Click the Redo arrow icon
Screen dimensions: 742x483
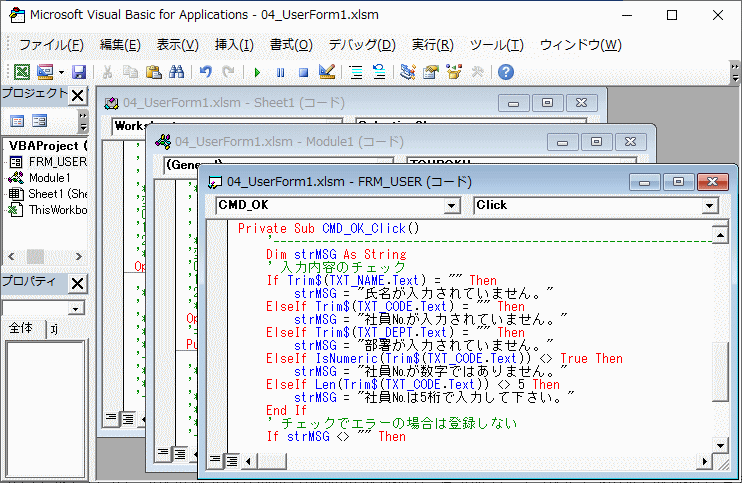click(x=229, y=72)
